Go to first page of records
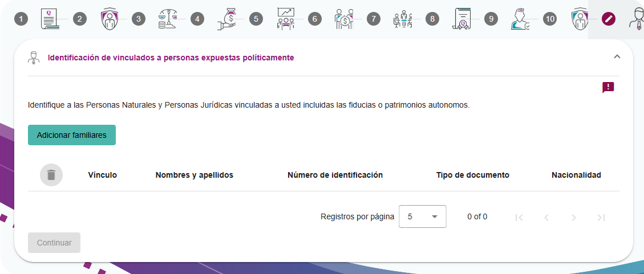 519,218
